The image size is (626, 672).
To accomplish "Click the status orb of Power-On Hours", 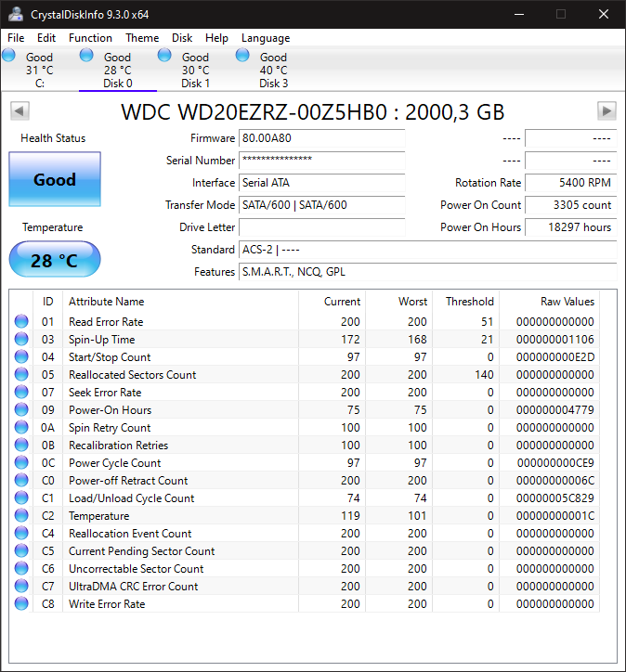I will [x=21, y=409].
